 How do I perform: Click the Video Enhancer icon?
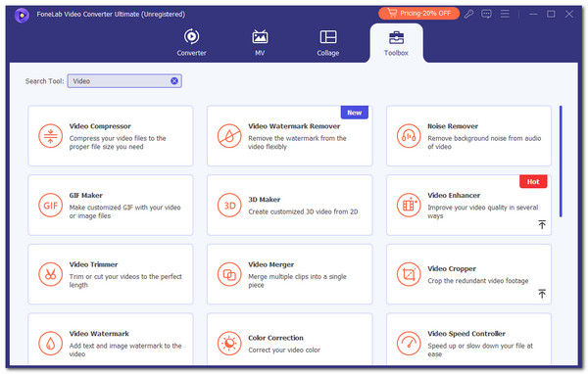409,206
